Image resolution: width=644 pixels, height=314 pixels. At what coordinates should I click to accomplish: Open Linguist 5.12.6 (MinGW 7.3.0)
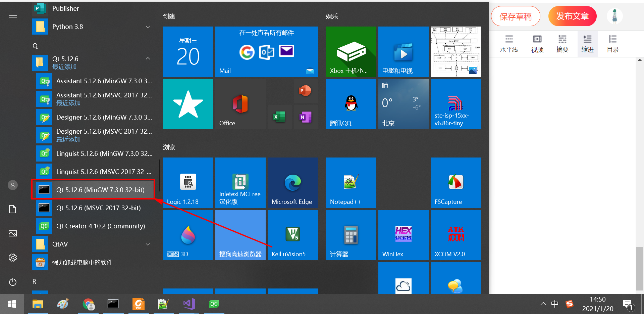click(93, 153)
